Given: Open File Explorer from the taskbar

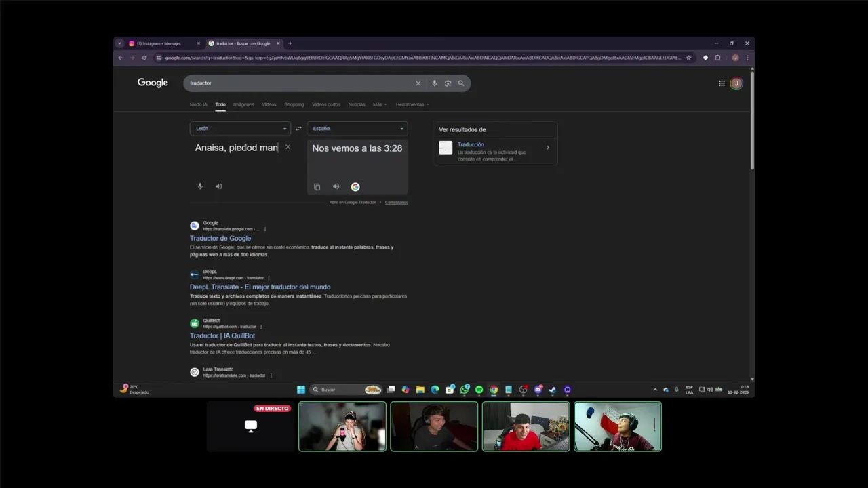Looking at the screenshot, I should 420,390.
